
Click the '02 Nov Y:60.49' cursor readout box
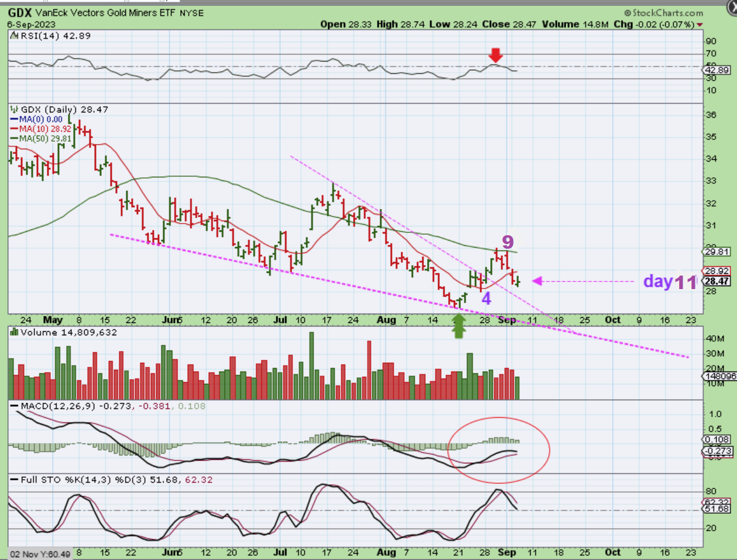click(40, 554)
